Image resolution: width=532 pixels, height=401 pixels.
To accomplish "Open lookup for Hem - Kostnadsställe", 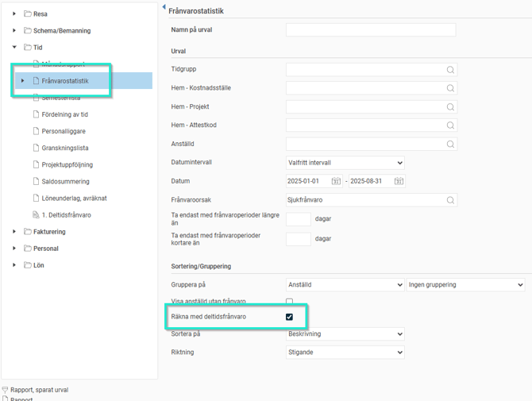I will [450, 88].
